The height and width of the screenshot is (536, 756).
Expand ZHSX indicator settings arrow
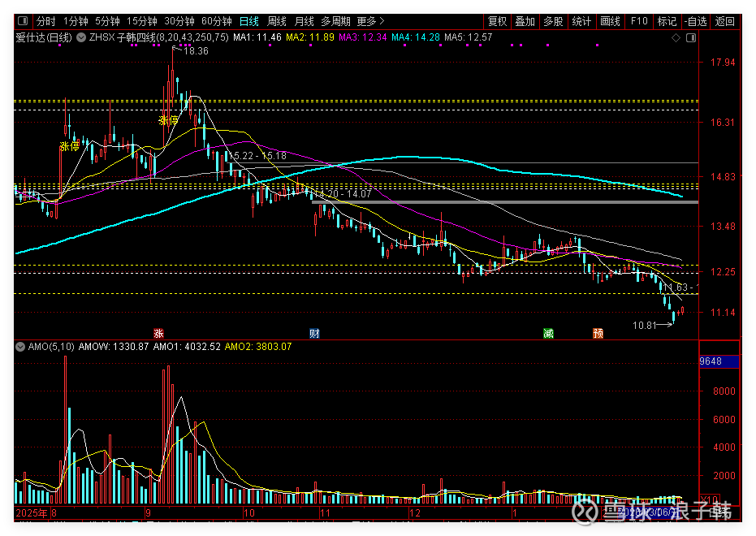click(x=83, y=37)
